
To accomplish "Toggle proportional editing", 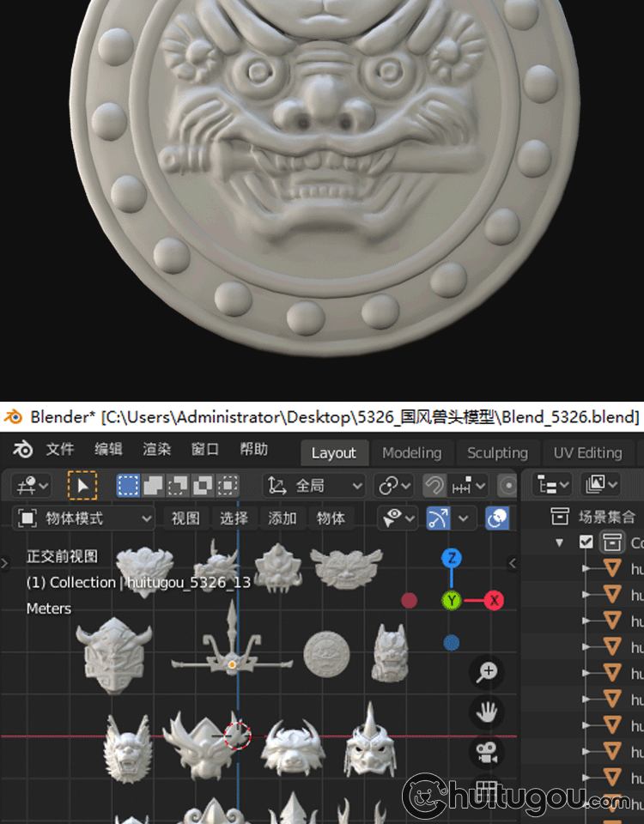I will (x=507, y=486).
